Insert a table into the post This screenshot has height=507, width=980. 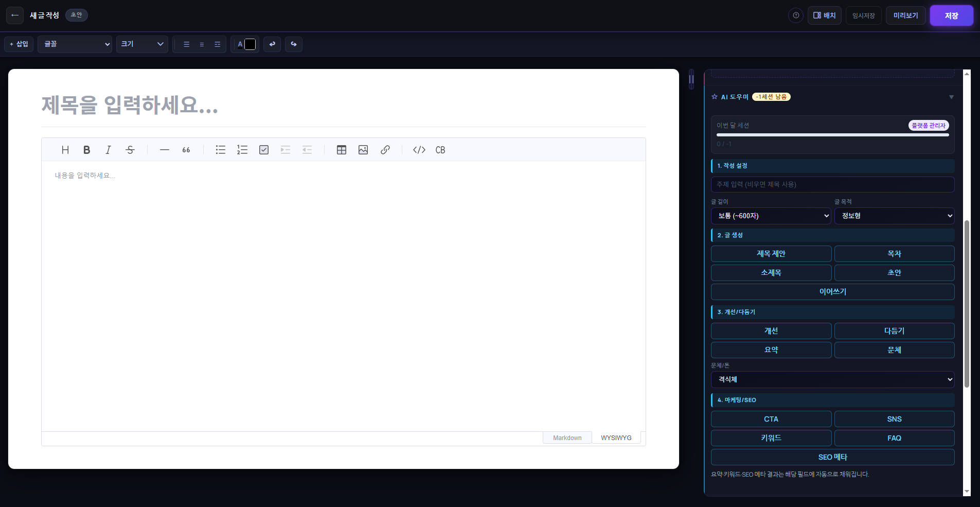[x=342, y=150]
